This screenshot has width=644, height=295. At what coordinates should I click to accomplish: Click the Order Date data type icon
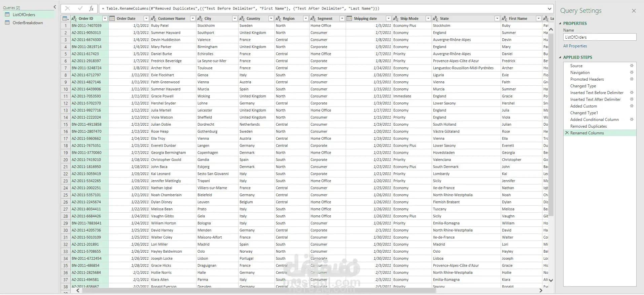[112, 18]
